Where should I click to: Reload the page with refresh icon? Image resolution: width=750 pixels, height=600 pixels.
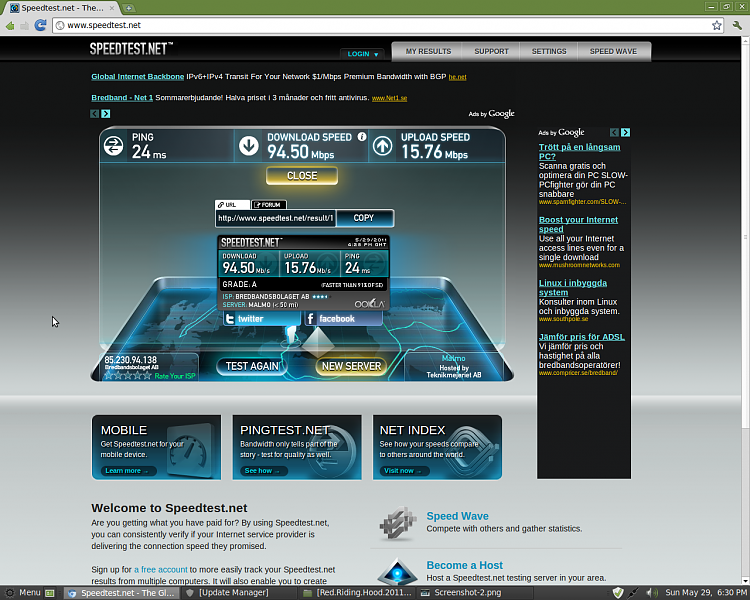pos(41,25)
